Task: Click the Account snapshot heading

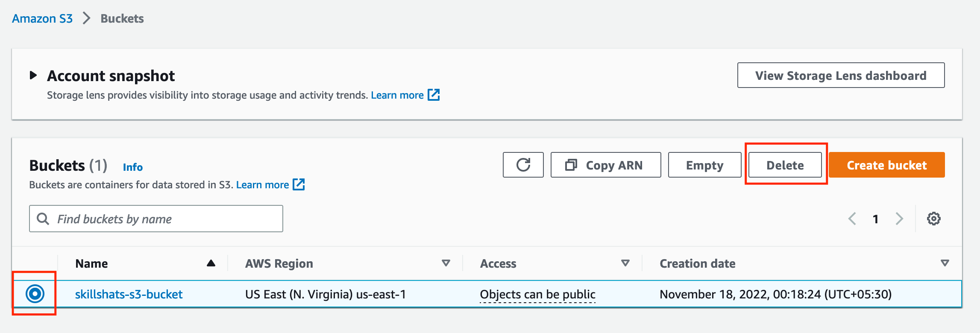Action: point(111,76)
